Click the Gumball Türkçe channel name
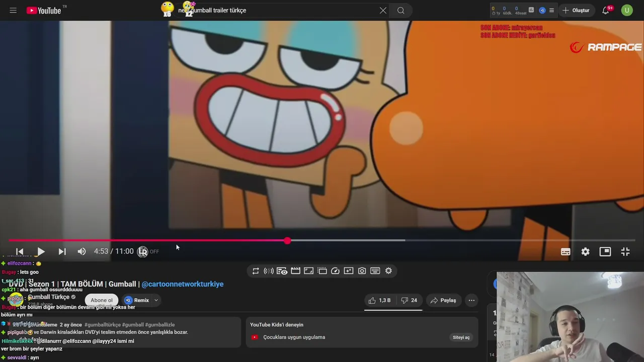This screenshot has width=644, height=362. 49,297
